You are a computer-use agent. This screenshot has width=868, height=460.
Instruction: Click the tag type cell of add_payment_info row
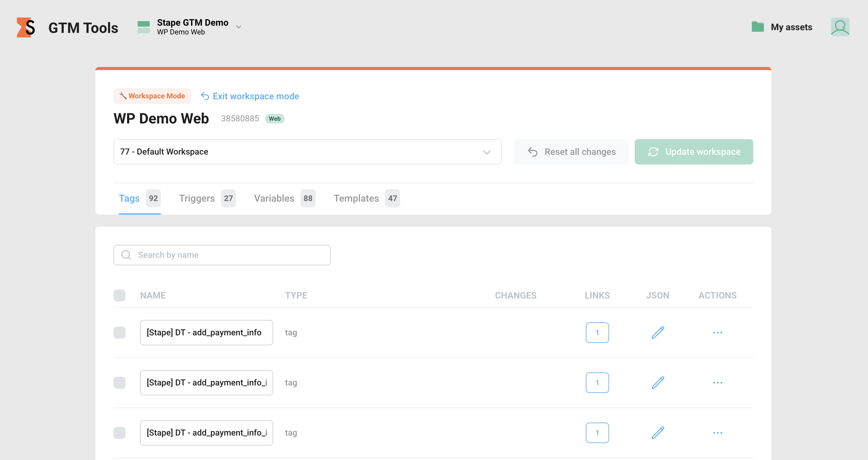(291, 333)
